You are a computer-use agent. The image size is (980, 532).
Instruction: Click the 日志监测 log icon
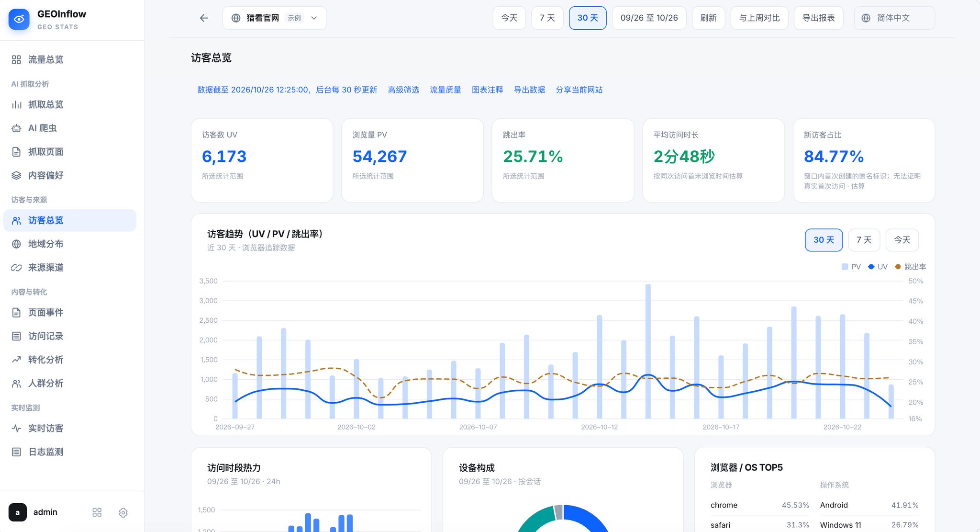(x=16, y=452)
